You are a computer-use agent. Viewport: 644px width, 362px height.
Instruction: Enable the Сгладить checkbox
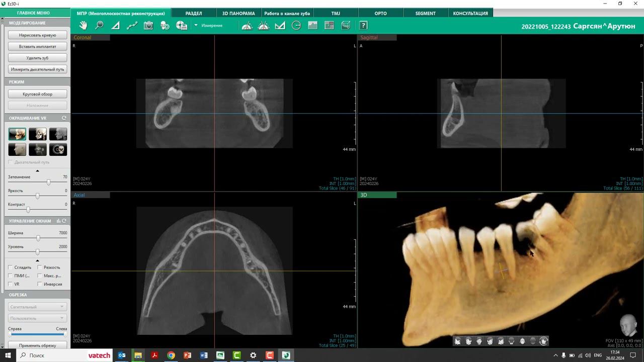point(11,267)
